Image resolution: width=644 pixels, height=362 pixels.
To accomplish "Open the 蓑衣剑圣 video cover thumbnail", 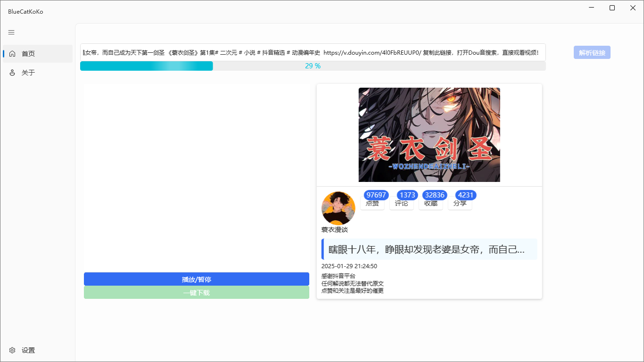I will tap(429, 135).
